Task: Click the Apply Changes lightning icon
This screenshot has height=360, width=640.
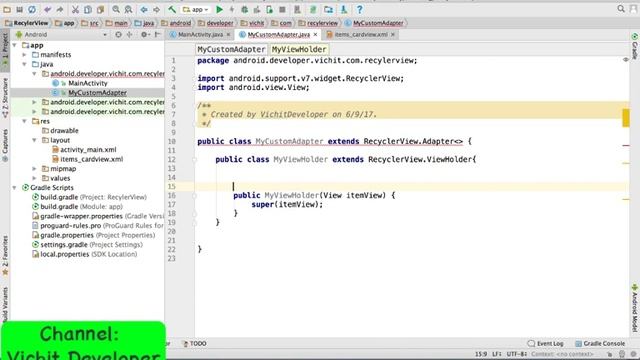Action: click(232, 9)
